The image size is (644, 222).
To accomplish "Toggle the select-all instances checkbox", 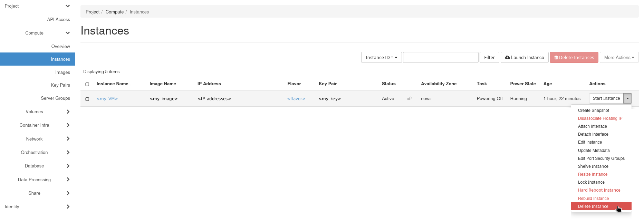I will click(x=87, y=84).
